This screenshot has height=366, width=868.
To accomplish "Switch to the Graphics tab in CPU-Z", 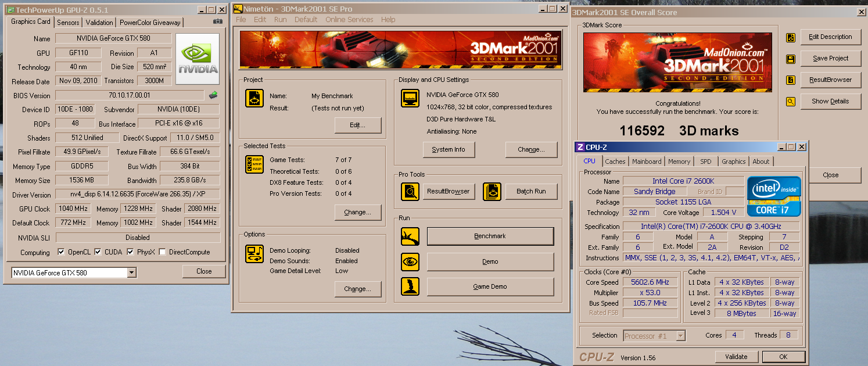I will pyautogui.click(x=734, y=162).
